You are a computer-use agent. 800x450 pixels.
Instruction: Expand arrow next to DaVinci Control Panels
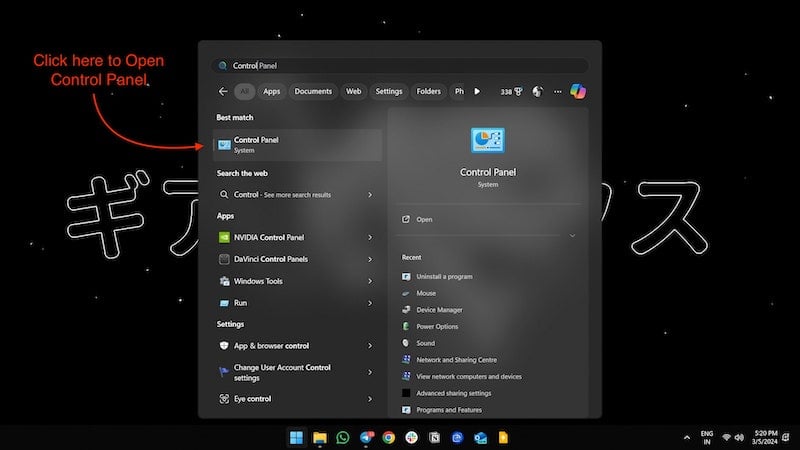click(x=370, y=259)
